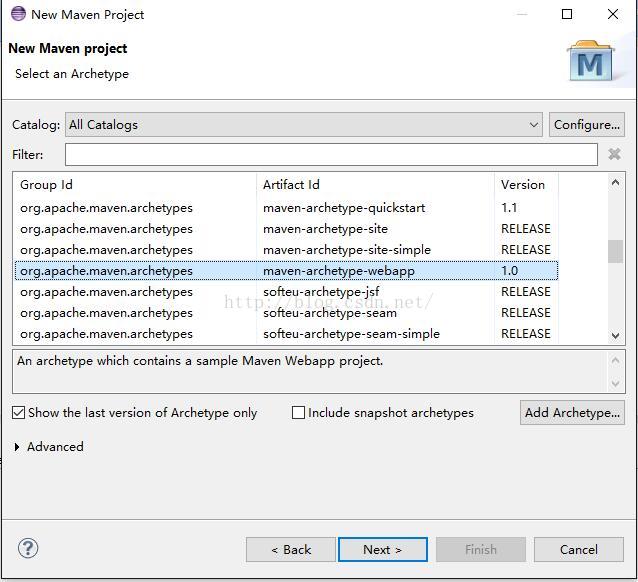The width and height of the screenshot is (638, 582).
Task: Select the maven-archetype-site-simple row
Action: click(x=286, y=249)
